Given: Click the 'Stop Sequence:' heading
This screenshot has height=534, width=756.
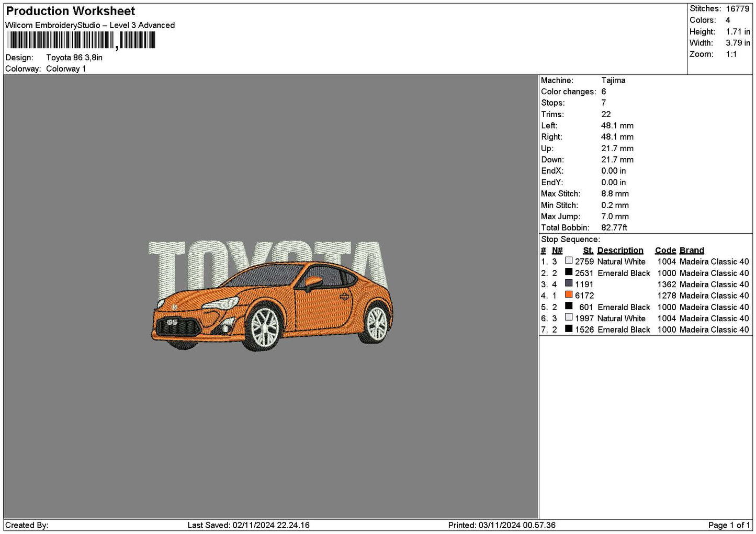Looking at the screenshot, I should click(570, 240).
